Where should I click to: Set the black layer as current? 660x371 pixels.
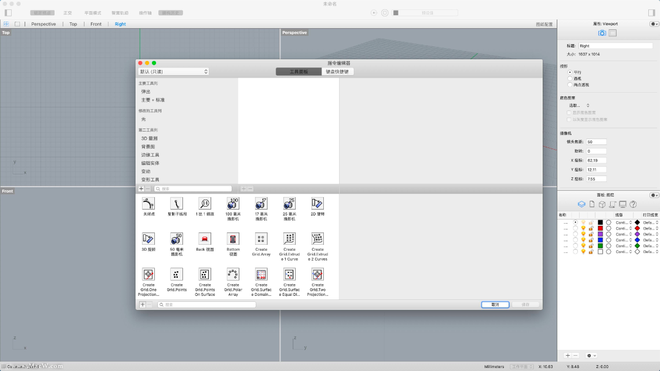(x=575, y=222)
